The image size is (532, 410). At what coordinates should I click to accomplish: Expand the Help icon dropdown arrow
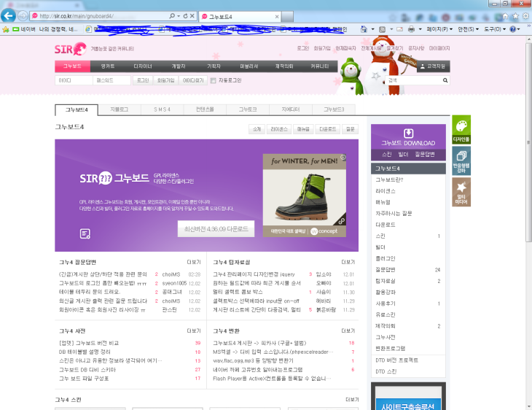[x=518, y=30]
